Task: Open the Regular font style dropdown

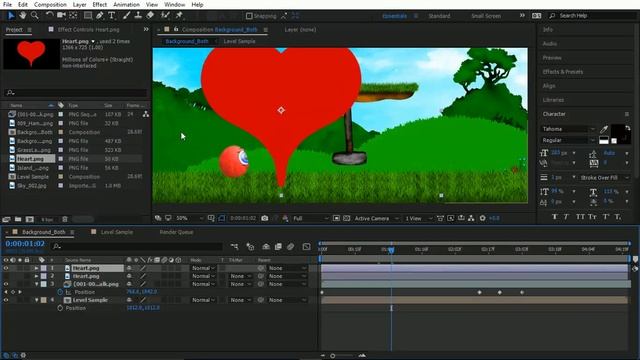Action: tap(568, 140)
